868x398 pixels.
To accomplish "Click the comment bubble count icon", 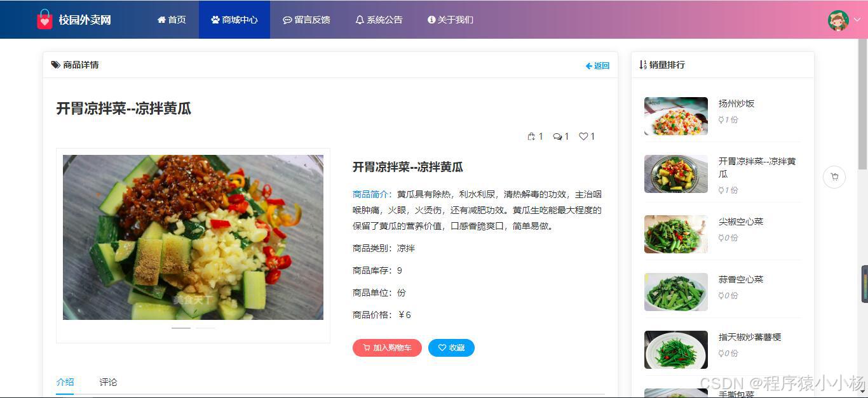I will point(557,136).
